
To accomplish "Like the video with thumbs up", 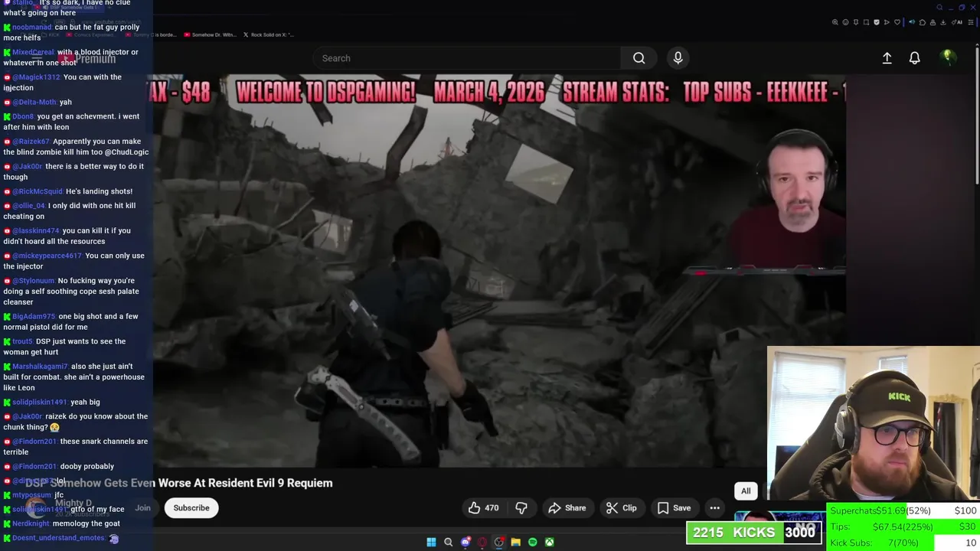I will coord(483,508).
